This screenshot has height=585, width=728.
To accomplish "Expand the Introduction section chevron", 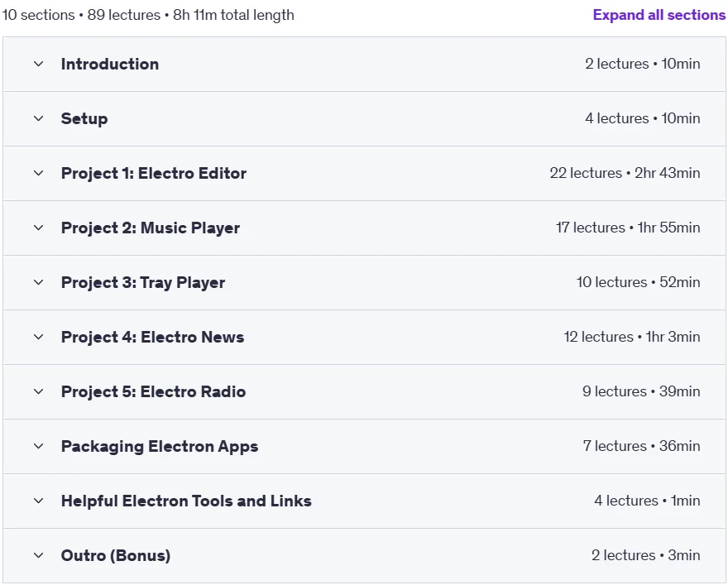I will [x=39, y=64].
